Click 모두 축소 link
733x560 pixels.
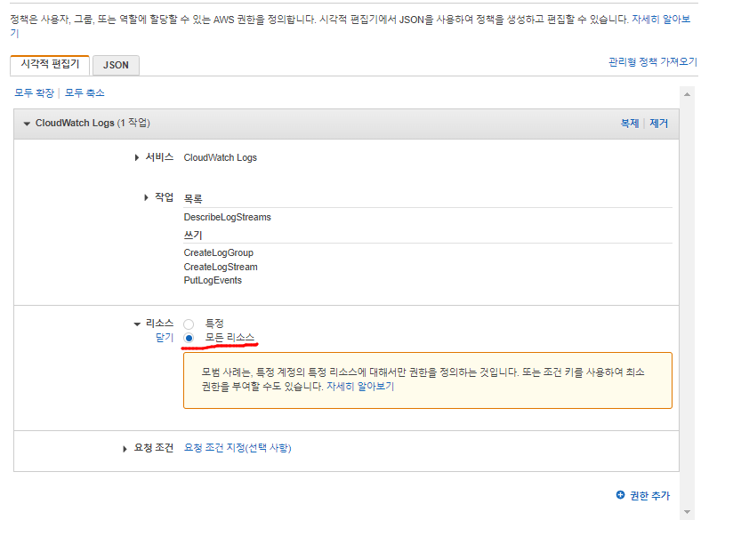85,93
